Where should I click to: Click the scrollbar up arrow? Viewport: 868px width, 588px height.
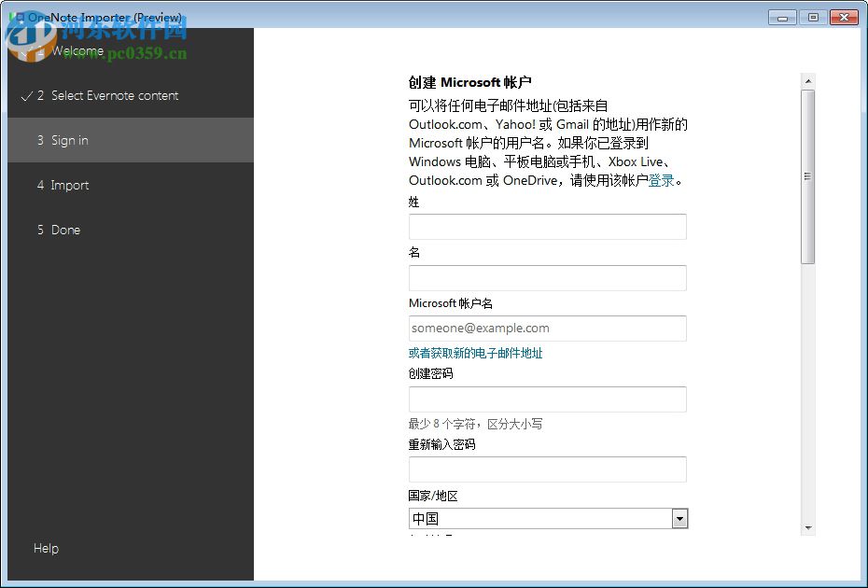806,79
